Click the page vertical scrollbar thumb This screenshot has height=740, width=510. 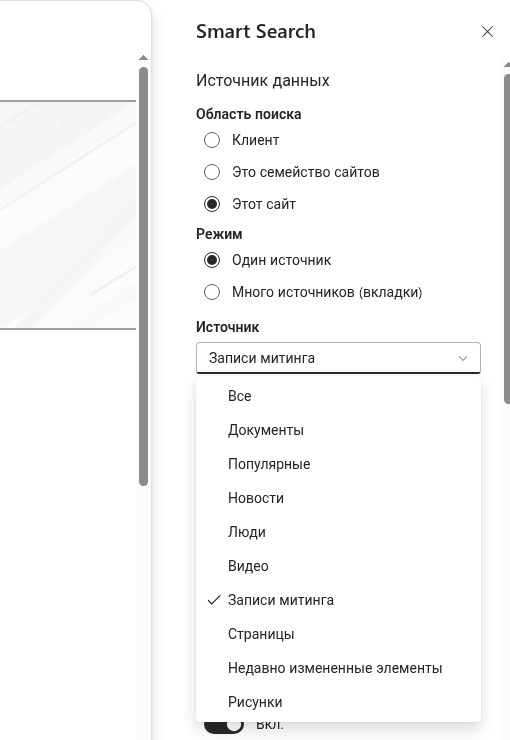click(143, 276)
